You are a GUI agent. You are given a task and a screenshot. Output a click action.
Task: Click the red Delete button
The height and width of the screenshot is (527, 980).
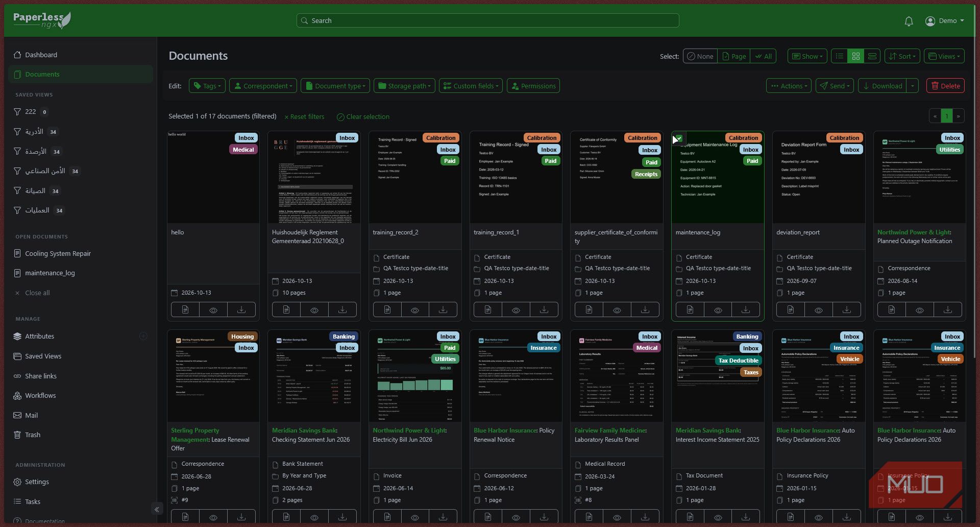click(x=945, y=86)
